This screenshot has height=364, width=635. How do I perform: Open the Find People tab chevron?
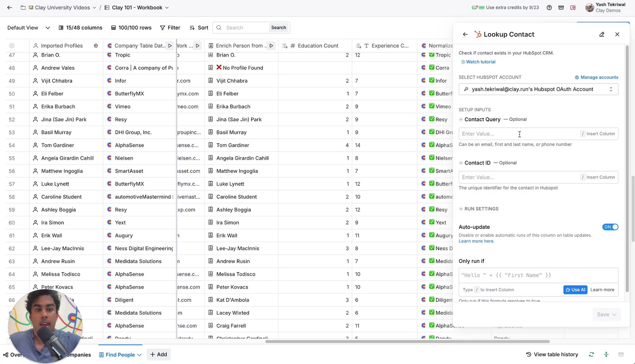tap(139, 355)
